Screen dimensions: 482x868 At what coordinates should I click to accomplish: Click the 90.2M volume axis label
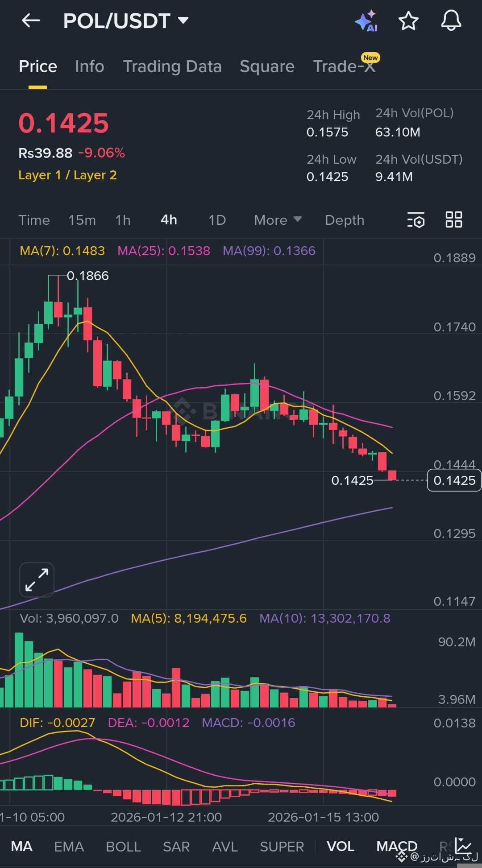pos(457,642)
